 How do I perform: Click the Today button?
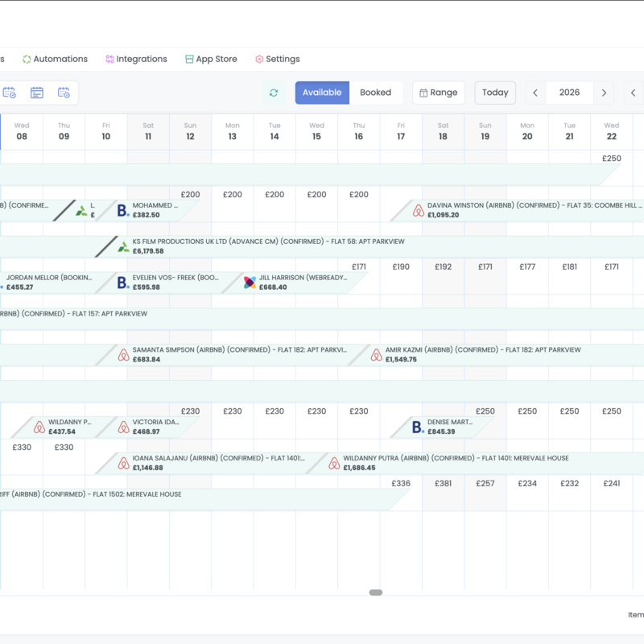pyautogui.click(x=495, y=93)
